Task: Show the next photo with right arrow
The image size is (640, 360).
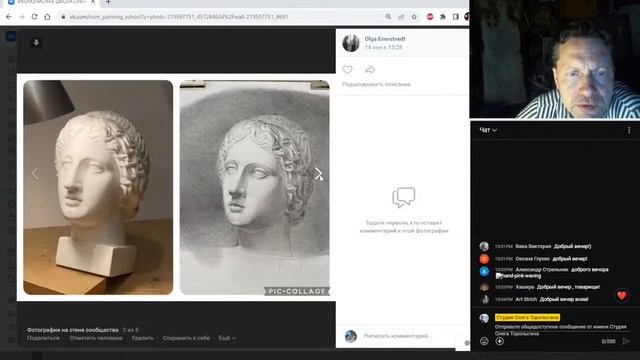Action: 318,174
